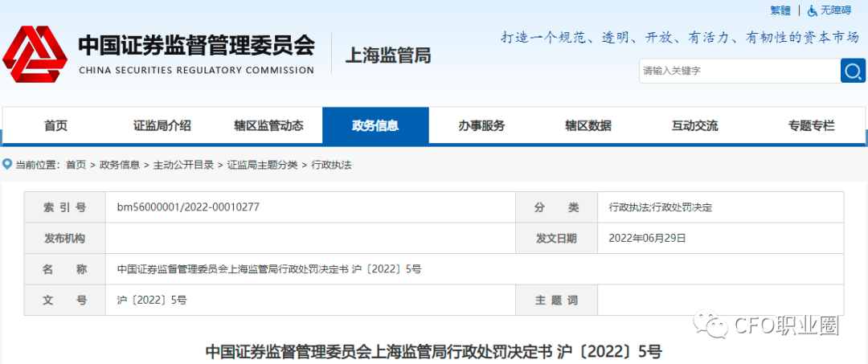Viewport: 868px width, 364px height.
Task: Switch to traditional Chinese via 繁體
Action: pyautogui.click(x=780, y=10)
